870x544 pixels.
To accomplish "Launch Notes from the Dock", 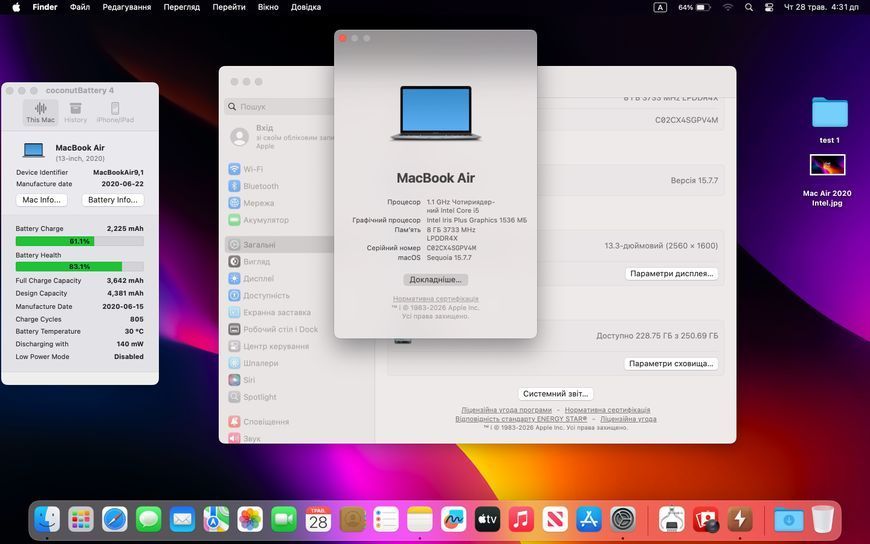I will 420,520.
